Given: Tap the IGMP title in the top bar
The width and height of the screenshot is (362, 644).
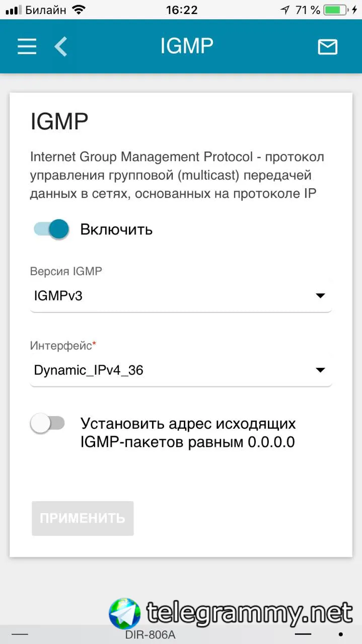Looking at the screenshot, I should pyautogui.click(x=187, y=46).
